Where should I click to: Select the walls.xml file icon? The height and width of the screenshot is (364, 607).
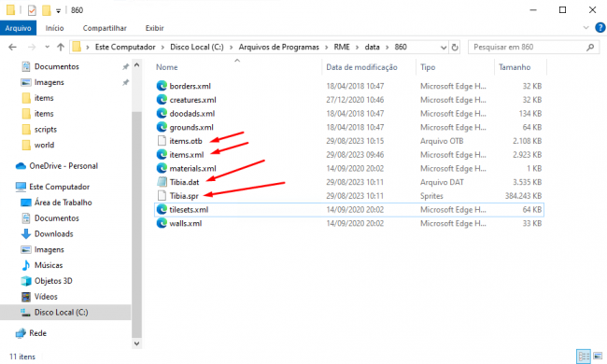162,223
